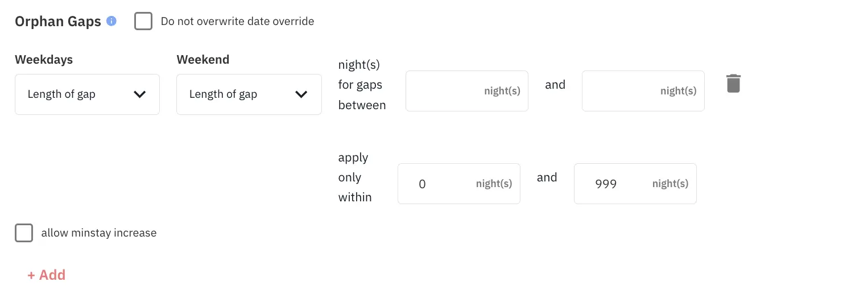The width and height of the screenshot is (868, 298).
Task: Click the "night(s) for gaps between" text
Action: [362, 85]
